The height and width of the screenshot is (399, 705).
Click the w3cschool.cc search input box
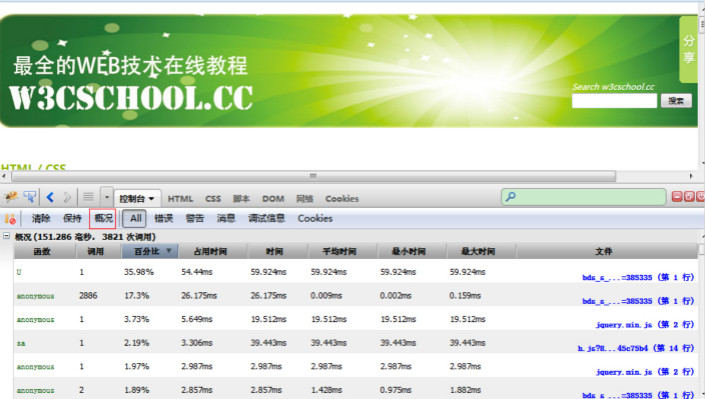pyautogui.click(x=614, y=101)
